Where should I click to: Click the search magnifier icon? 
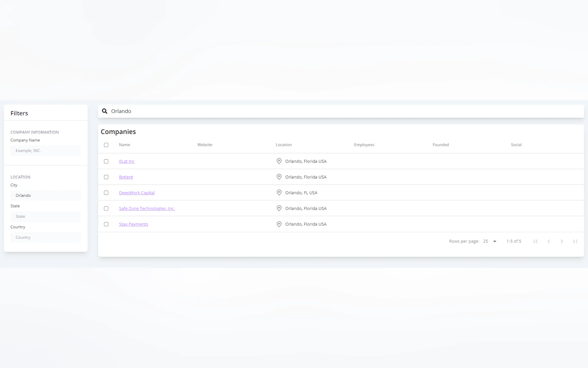pyautogui.click(x=105, y=111)
